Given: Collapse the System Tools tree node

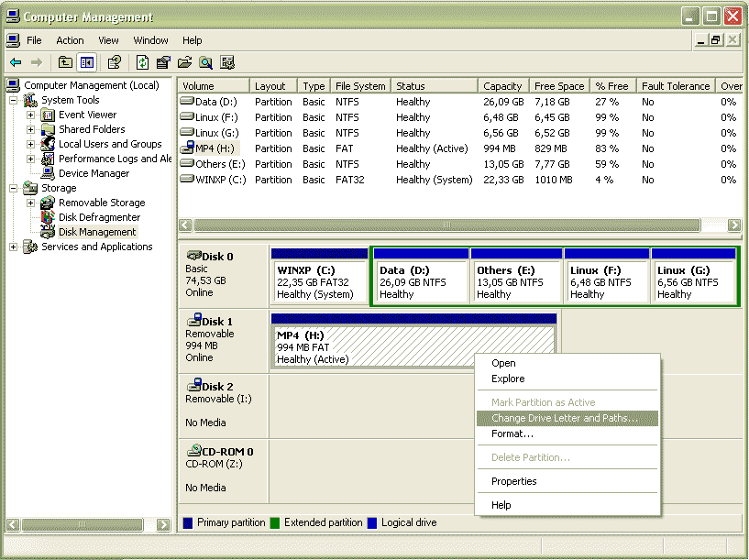Looking at the screenshot, I should click(14, 100).
